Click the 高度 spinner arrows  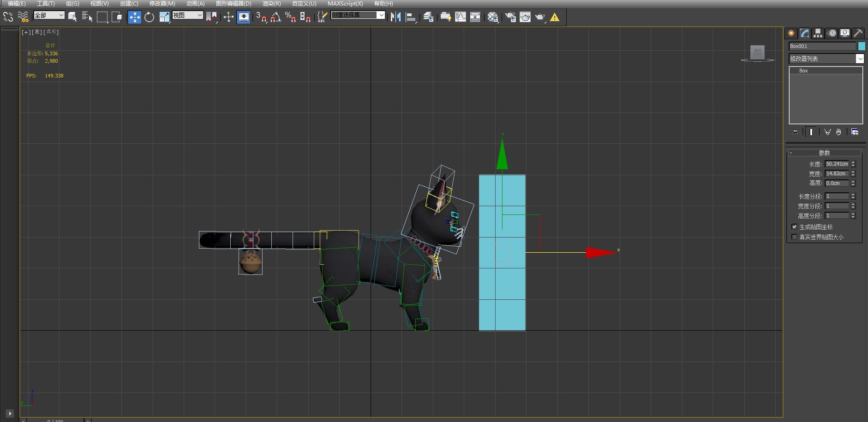(853, 183)
